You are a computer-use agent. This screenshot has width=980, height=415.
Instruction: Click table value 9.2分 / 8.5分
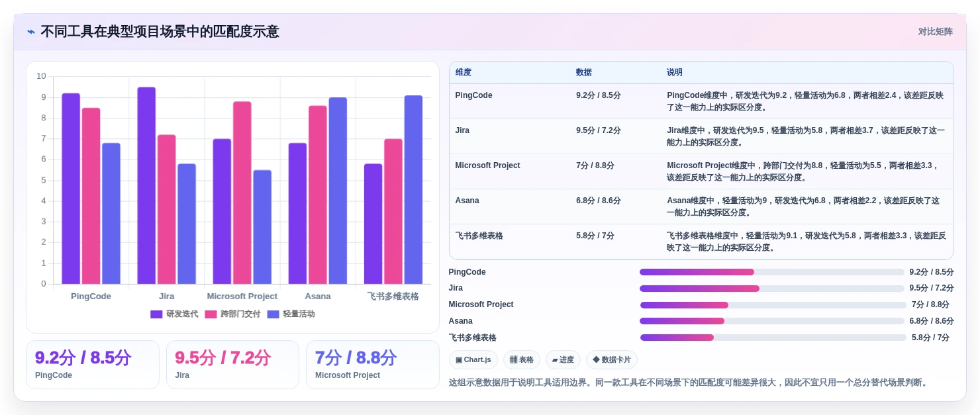(599, 95)
